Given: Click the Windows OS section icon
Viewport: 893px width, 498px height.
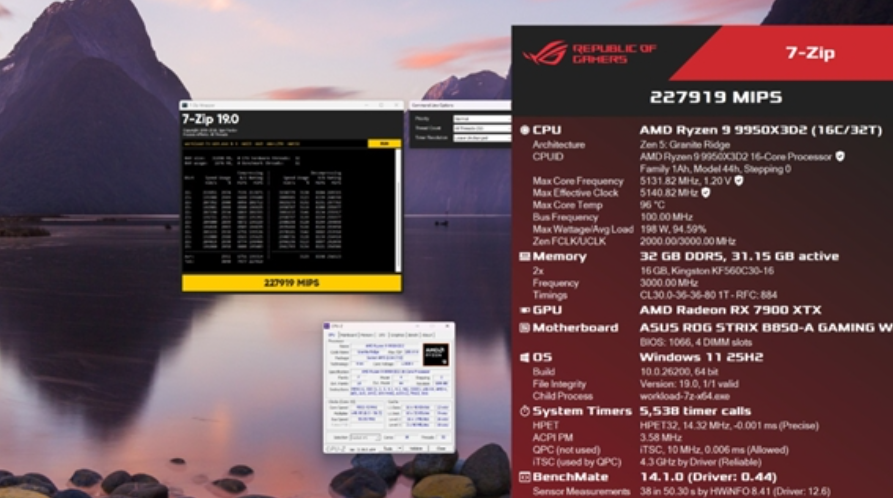Looking at the screenshot, I should (525, 357).
